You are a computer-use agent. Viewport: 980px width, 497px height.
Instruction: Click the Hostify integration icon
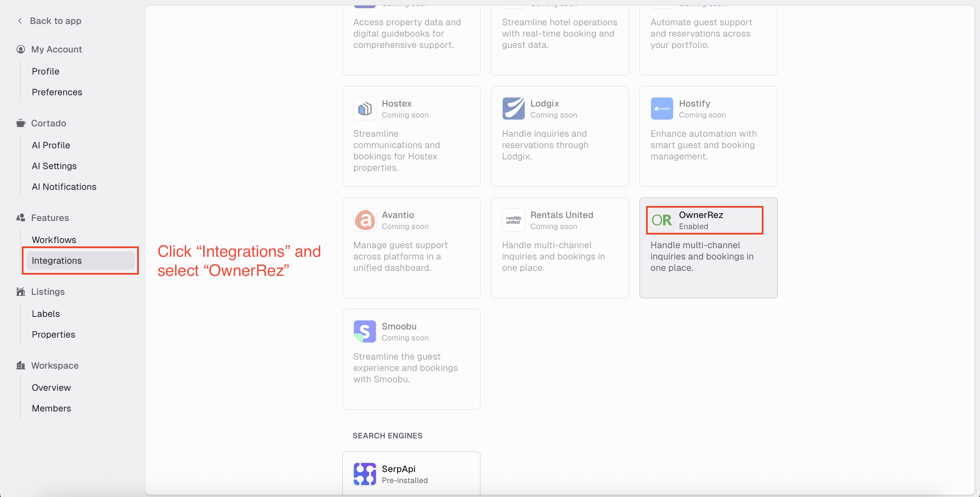[661, 108]
